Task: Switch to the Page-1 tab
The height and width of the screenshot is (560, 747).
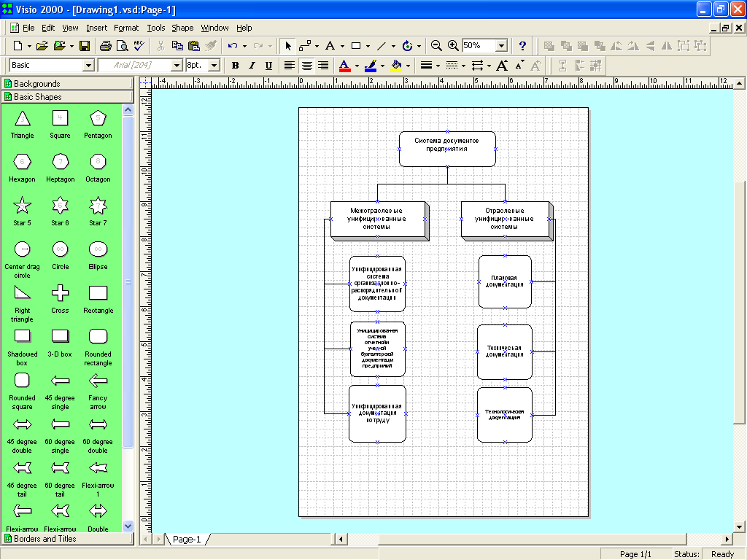Action: pos(187,539)
